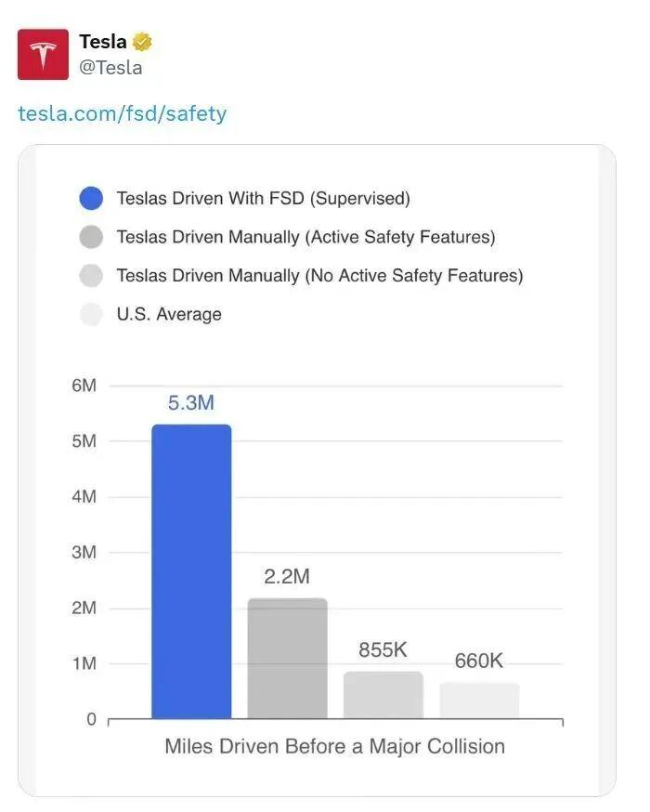Viewport: 650px width, 812px height.
Task: Click the 6M y-axis label
Action: 84,386
